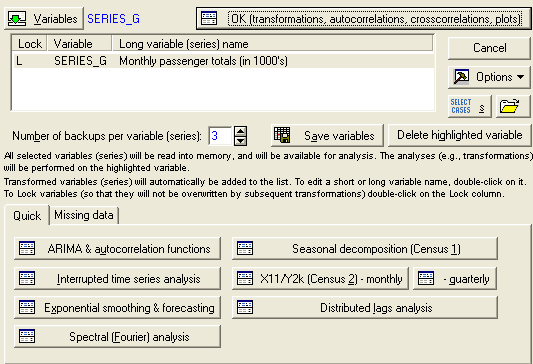Click icon on ARIMA & autocorrelation button
This screenshot has height=364, width=533.
pos(27,248)
